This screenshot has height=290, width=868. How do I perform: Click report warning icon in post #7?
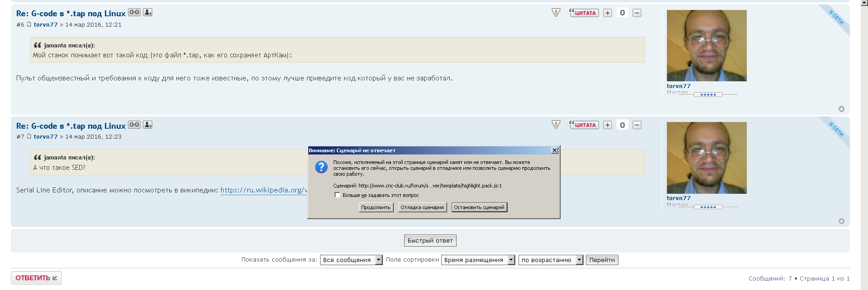pyautogui.click(x=556, y=125)
